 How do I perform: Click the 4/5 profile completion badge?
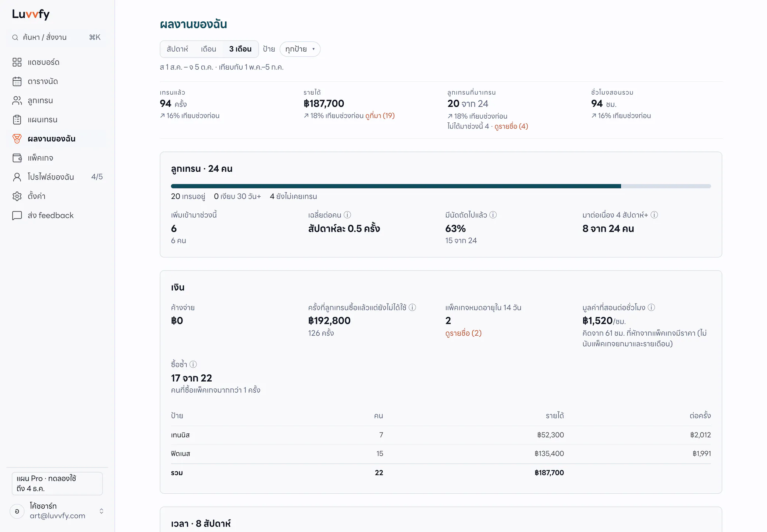pos(97,177)
